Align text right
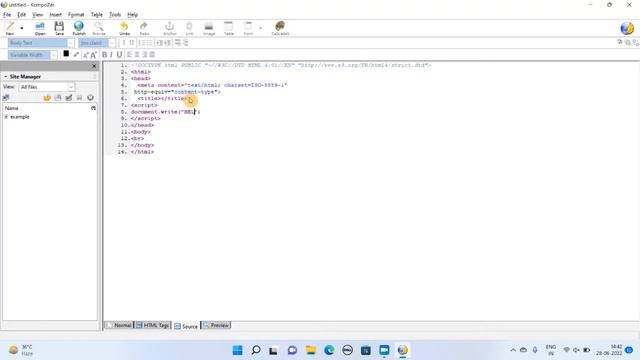Screen dimensions: 640x360 [x=144, y=55]
